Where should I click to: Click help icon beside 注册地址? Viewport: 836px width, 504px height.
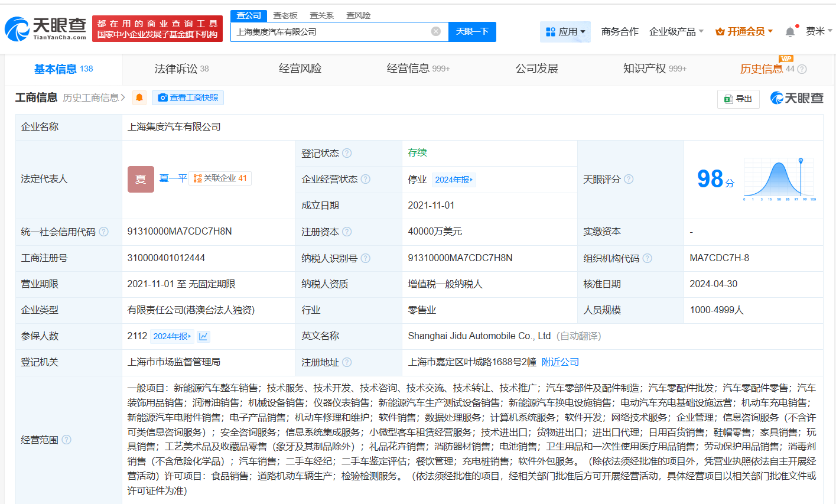347,362
